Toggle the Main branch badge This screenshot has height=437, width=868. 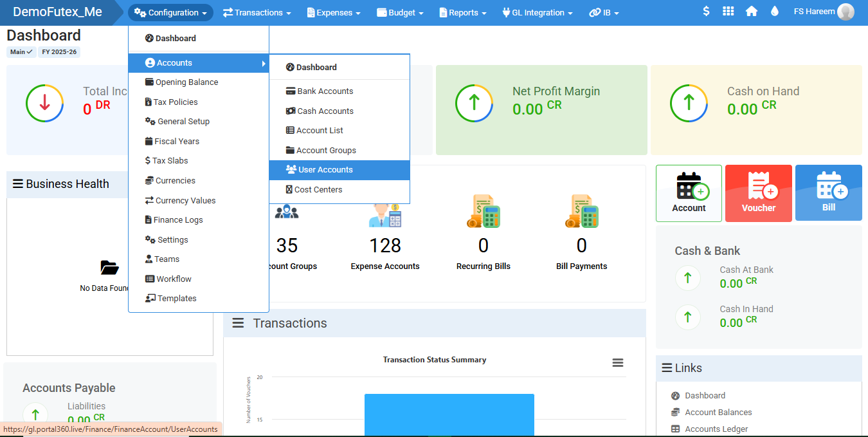[x=21, y=52]
